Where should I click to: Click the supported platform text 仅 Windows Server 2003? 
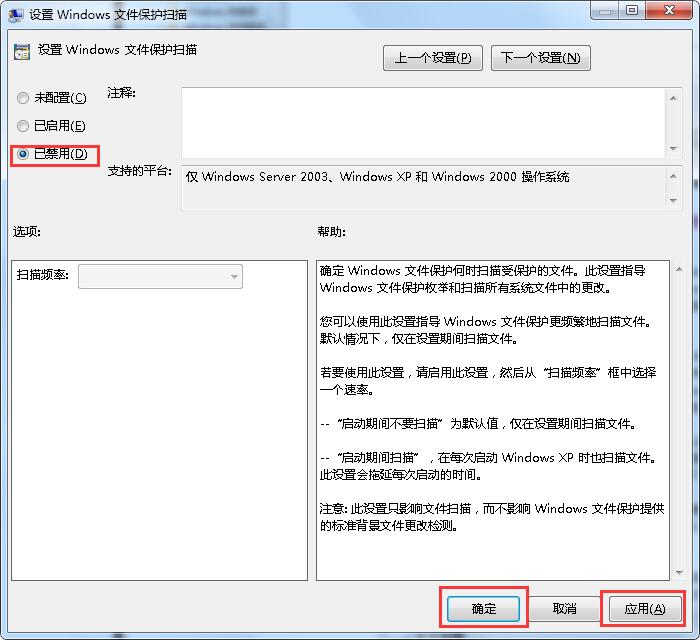coord(378,177)
